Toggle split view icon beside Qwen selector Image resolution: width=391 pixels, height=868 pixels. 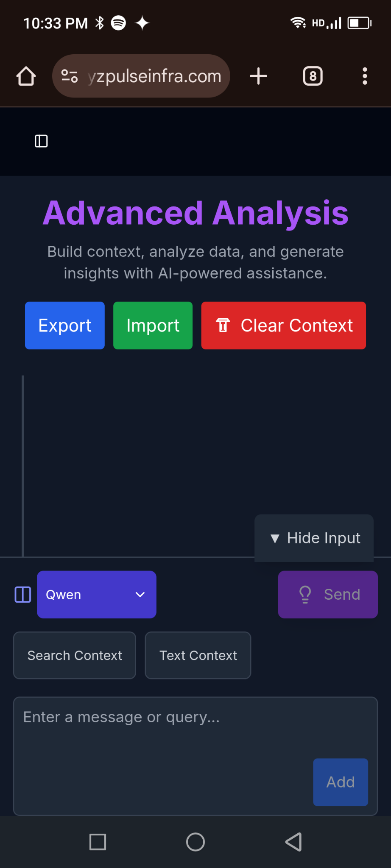pos(23,595)
